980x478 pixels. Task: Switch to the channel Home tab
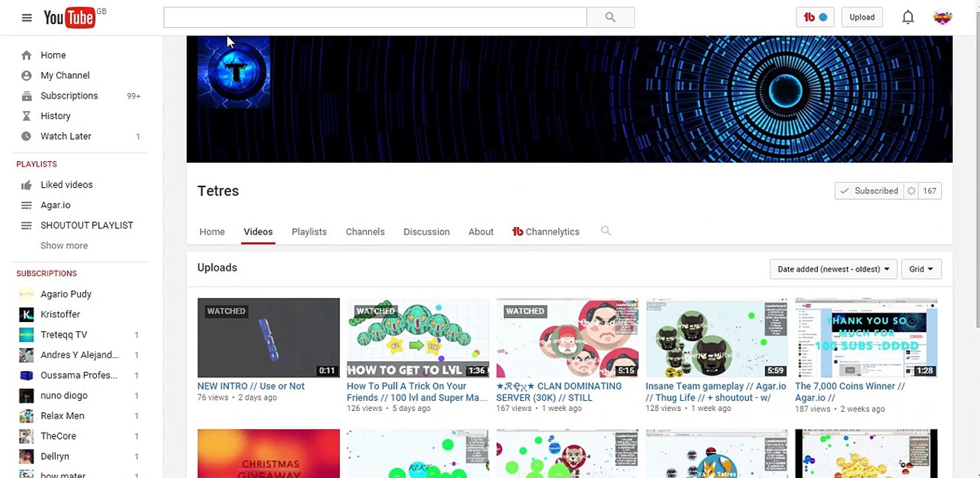(x=212, y=232)
